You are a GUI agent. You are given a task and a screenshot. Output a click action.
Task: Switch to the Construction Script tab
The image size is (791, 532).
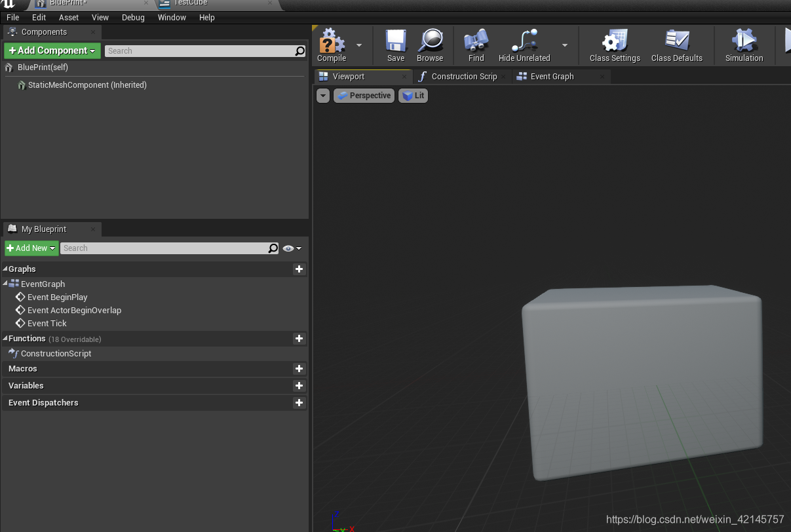point(464,77)
